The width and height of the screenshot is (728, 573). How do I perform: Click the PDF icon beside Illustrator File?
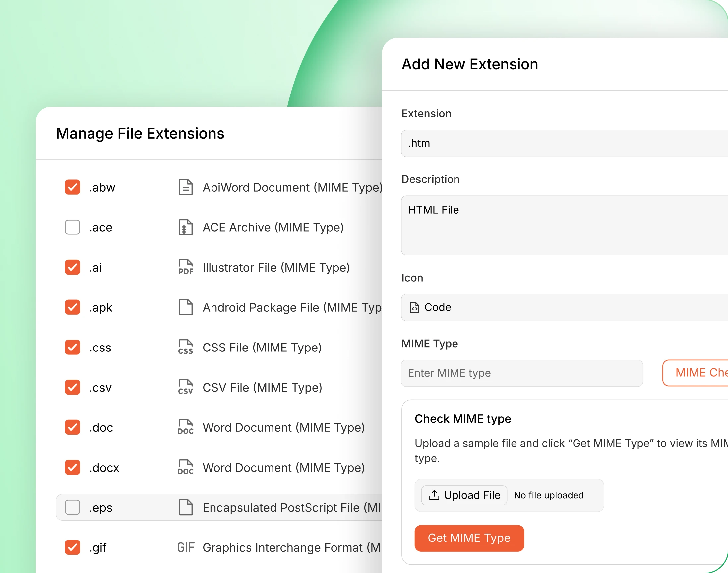185,267
